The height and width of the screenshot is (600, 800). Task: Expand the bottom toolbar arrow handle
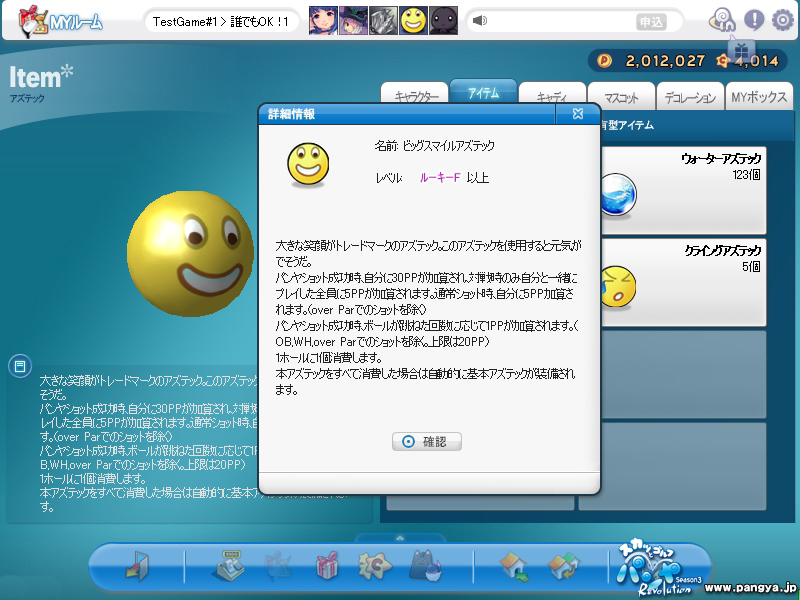[x=399, y=538]
